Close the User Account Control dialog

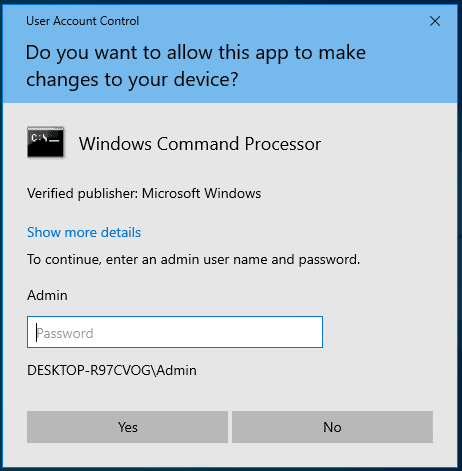click(435, 21)
